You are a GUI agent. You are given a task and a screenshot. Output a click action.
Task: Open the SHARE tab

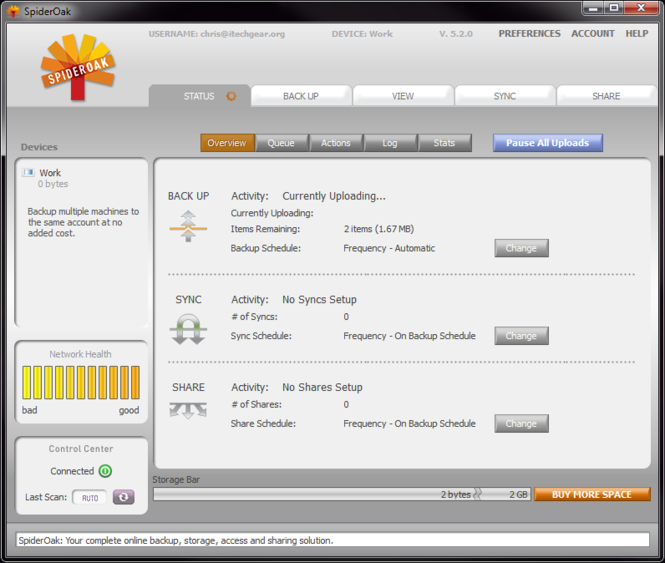point(606,96)
